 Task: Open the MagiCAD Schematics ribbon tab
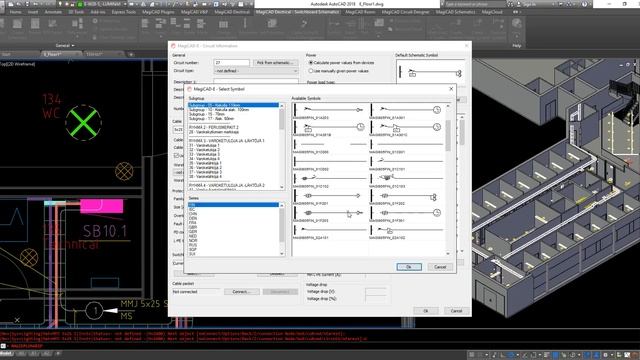456,12
